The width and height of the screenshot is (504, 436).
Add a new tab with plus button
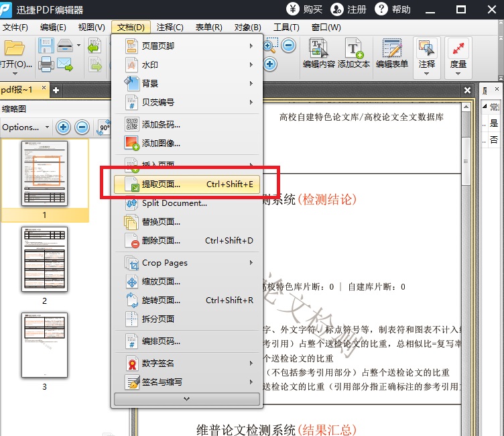(56, 91)
